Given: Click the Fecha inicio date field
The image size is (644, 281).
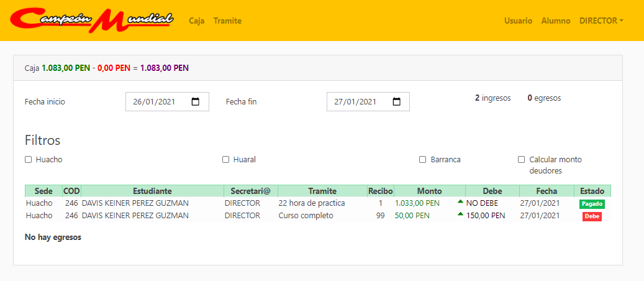Looking at the screenshot, I should pyautogui.click(x=158, y=102).
